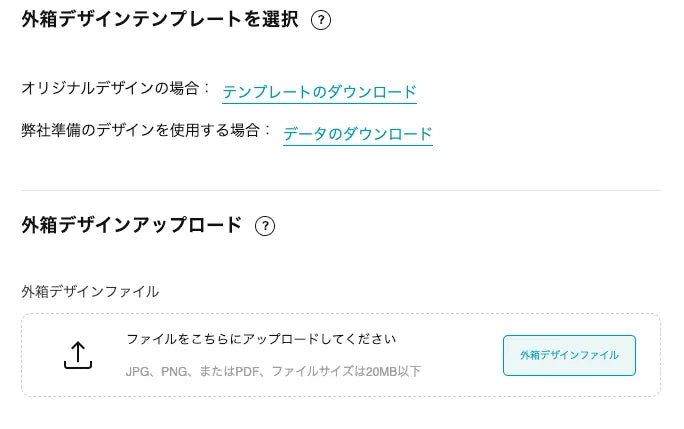Click the ファイルをこちらにアップロードしてください prompt text

point(261,339)
